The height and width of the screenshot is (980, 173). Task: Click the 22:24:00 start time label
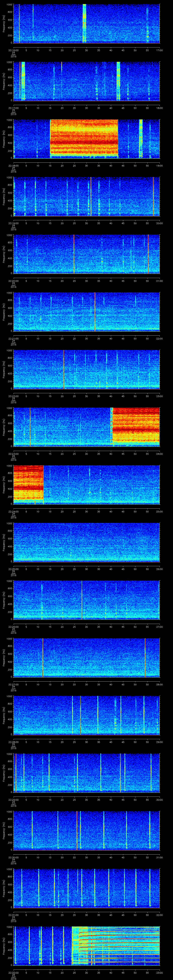click(x=13, y=511)
